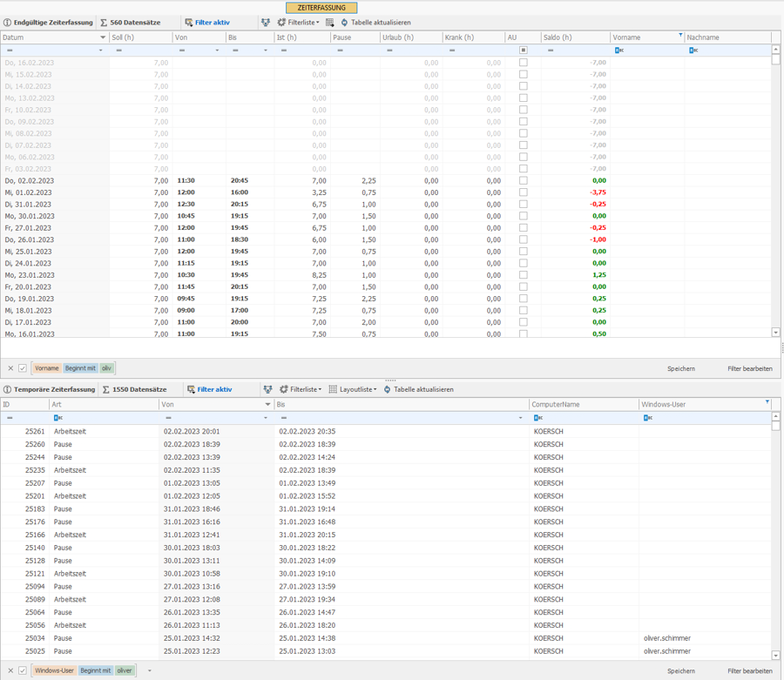
Task: Click upper Speichern button
Action: coord(681,368)
